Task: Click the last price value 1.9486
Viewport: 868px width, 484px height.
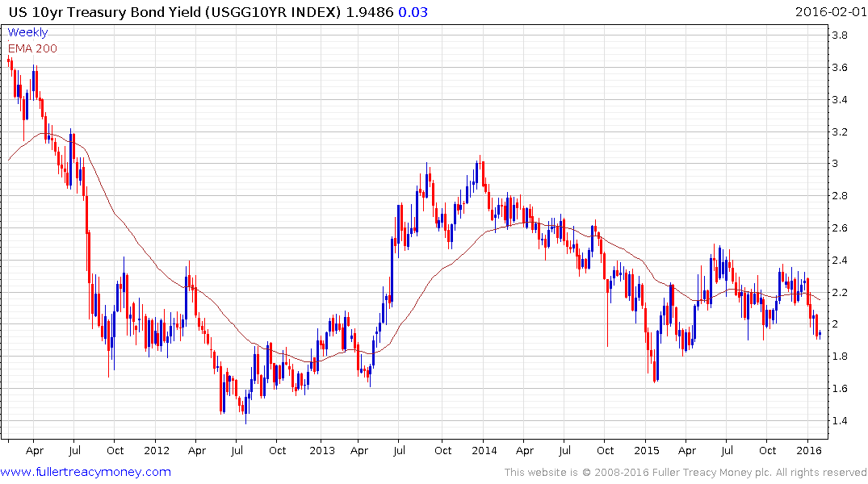Action: pyautogui.click(x=369, y=12)
